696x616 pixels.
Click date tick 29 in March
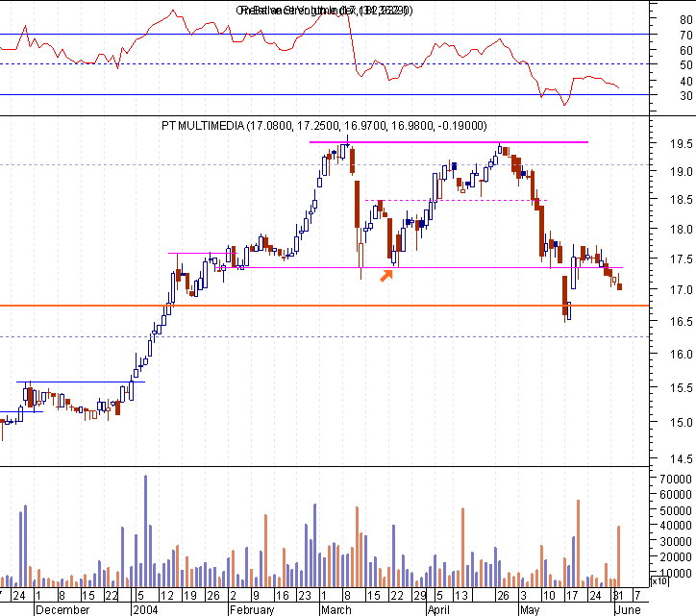(x=420, y=596)
